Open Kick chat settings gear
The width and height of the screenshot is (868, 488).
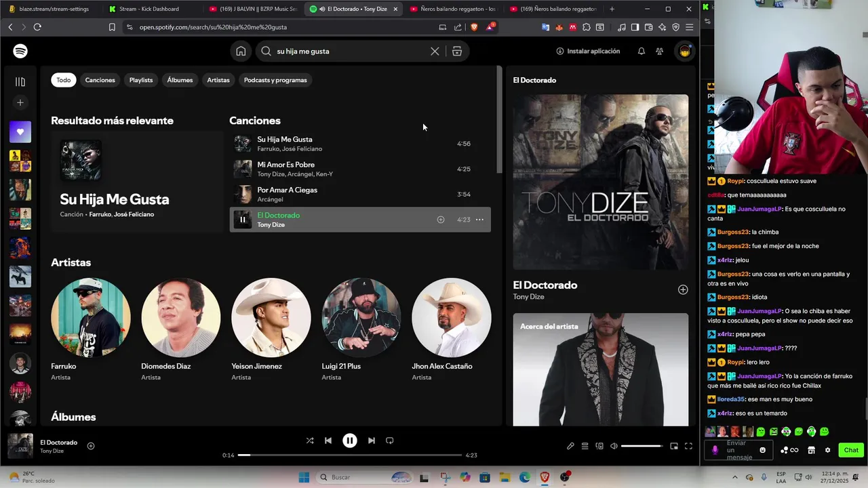pos(827,450)
